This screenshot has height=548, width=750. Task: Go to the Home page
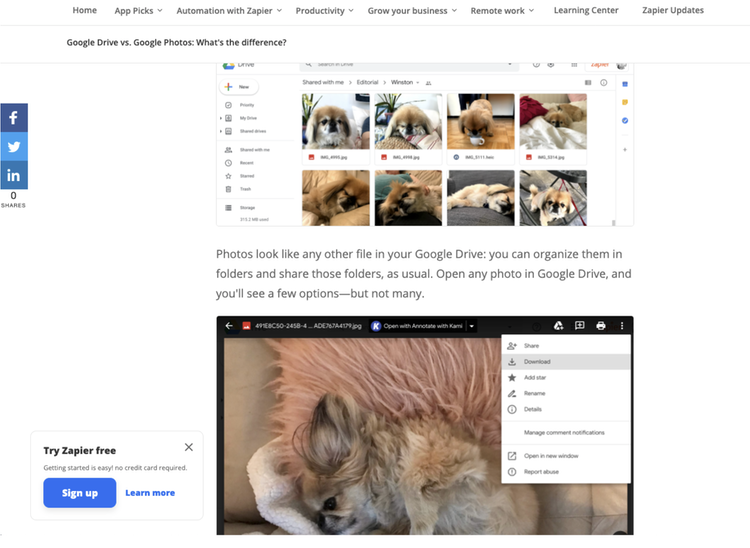point(85,10)
